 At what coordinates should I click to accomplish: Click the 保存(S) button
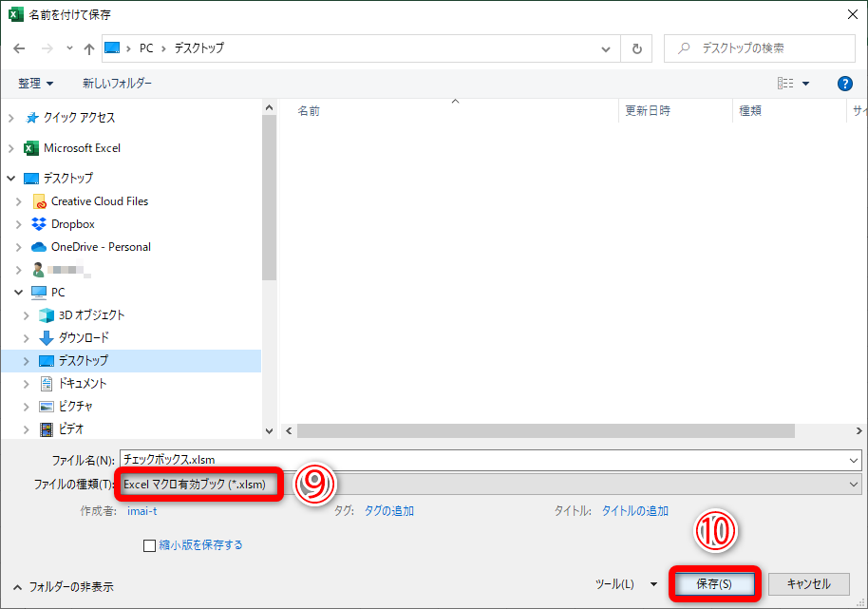714,584
